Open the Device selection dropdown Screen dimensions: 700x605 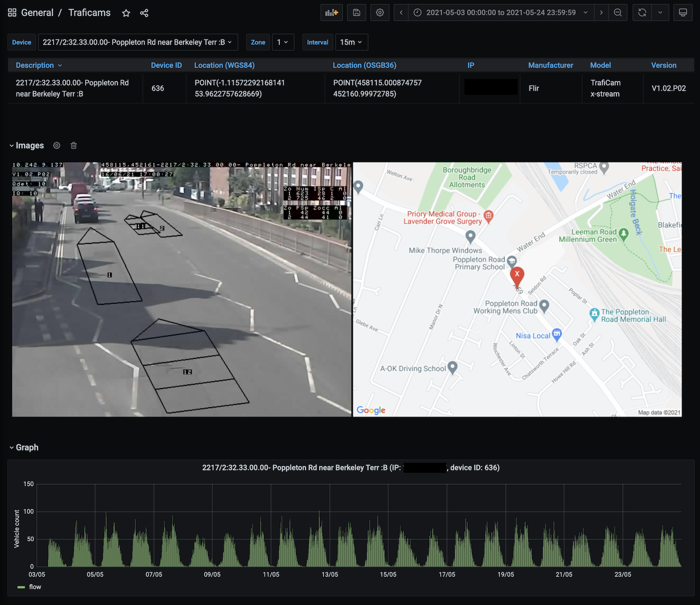pyautogui.click(x=138, y=42)
